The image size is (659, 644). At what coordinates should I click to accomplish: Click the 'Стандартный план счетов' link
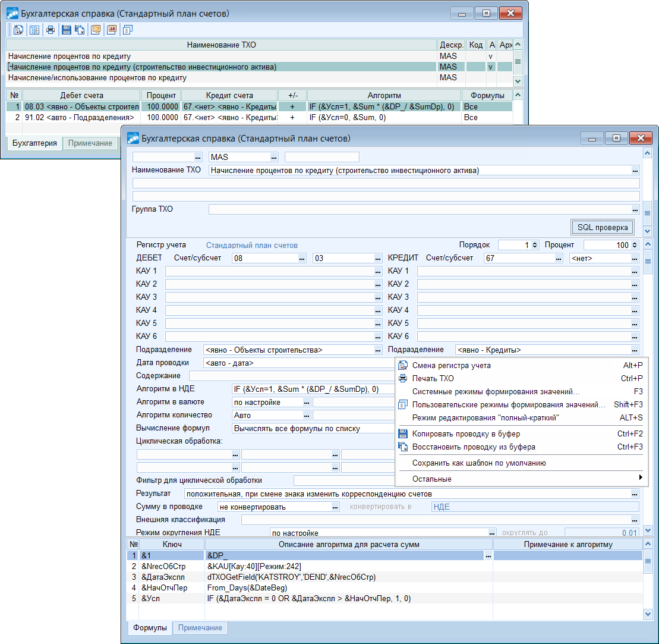[252, 246]
